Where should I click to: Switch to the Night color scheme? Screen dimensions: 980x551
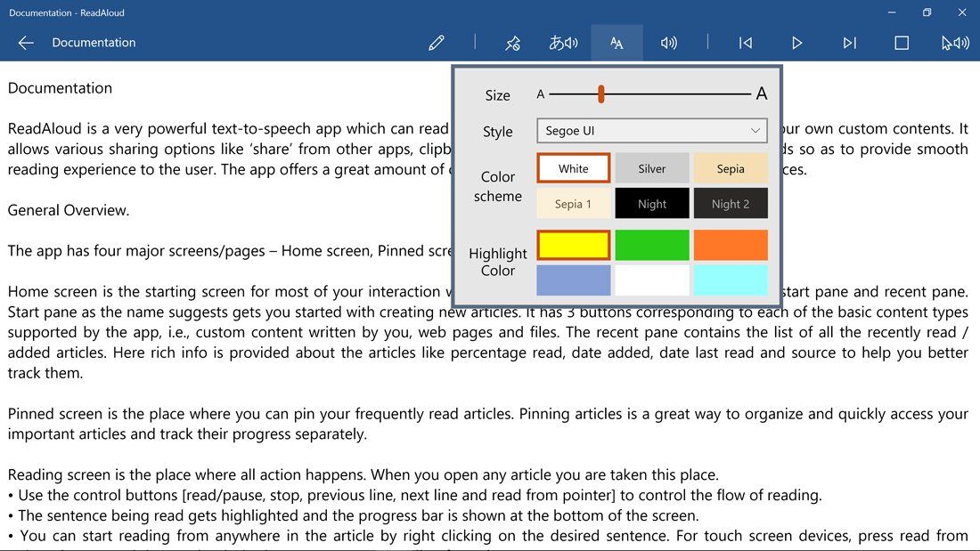tap(651, 203)
